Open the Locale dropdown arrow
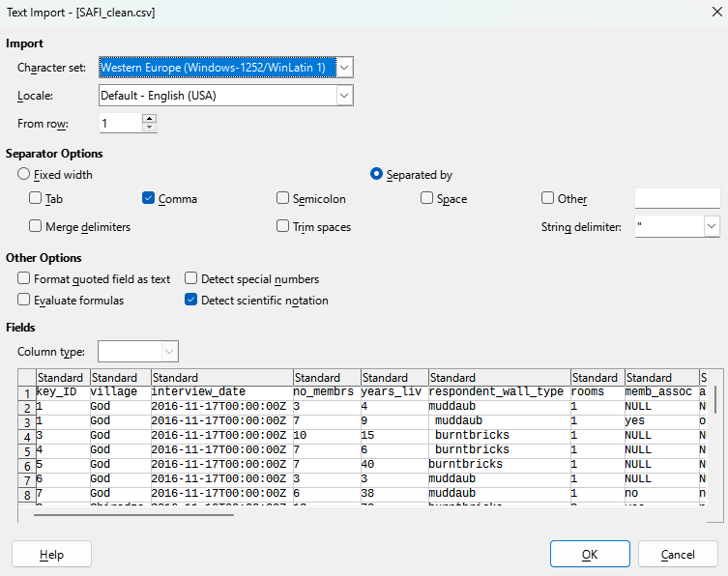728x576 pixels. pos(344,96)
